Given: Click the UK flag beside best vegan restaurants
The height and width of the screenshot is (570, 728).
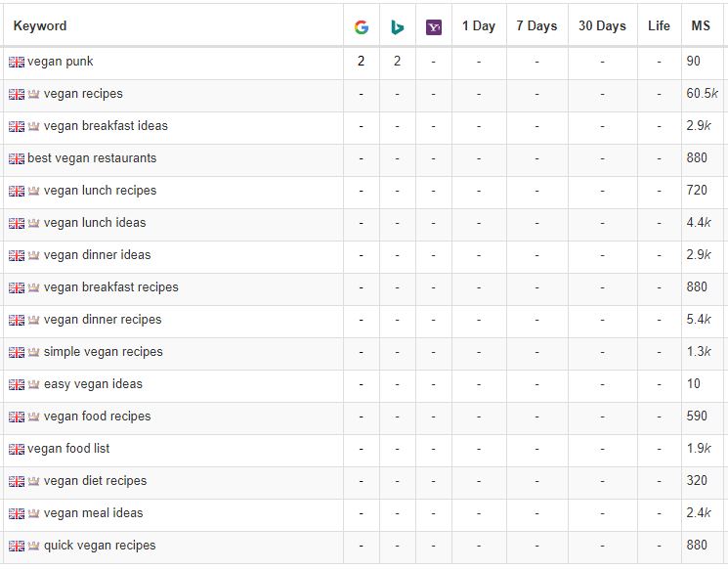Looking at the screenshot, I should click(17, 158).
